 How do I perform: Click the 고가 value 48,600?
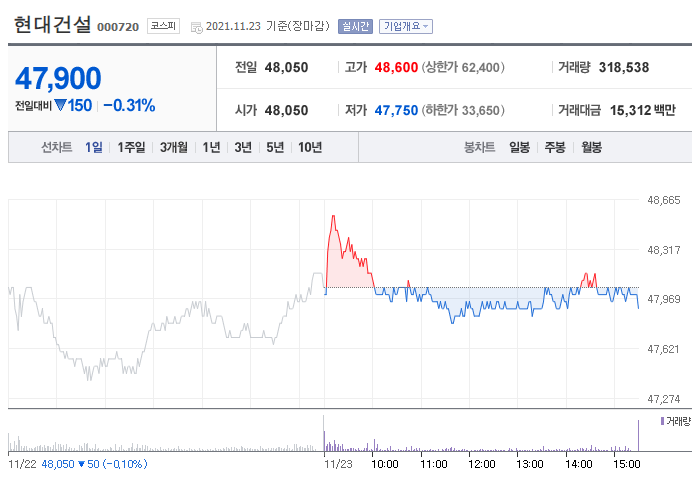coord(396,68)
